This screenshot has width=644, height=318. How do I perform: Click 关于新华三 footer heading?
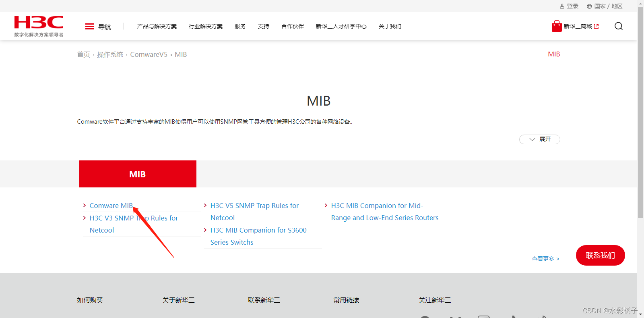point(179,300)
